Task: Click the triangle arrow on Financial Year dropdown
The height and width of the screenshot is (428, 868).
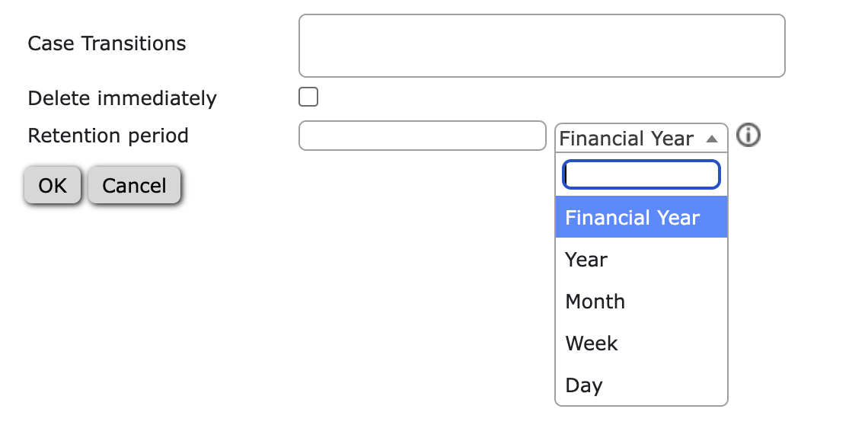Action: pos(712,139)
